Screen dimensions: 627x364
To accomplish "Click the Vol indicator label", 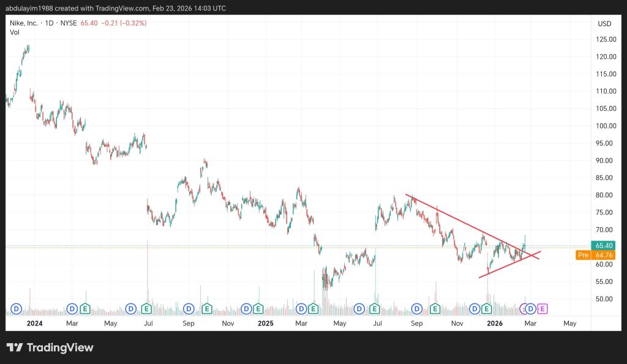I will coord(15,32).
